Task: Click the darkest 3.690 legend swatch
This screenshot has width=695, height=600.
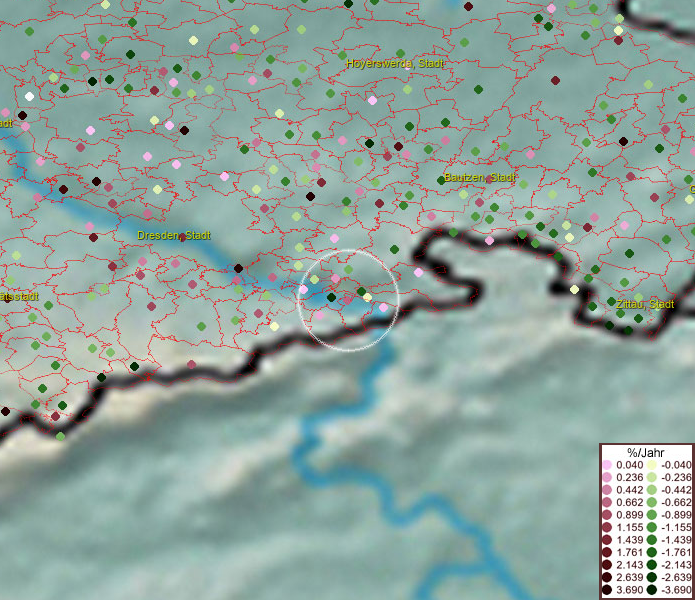Action: click(x=607, y=590)
